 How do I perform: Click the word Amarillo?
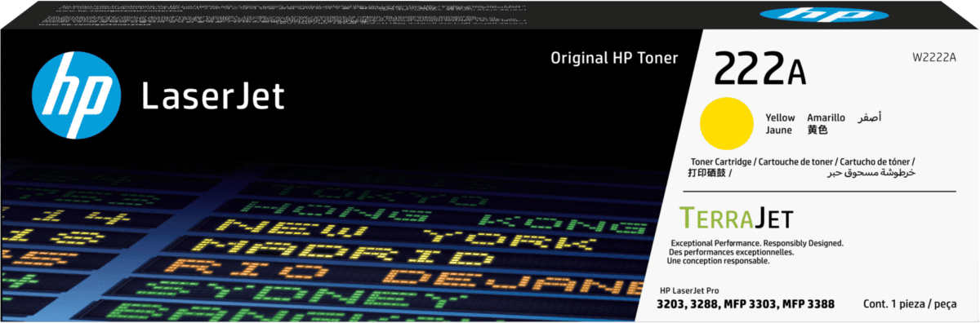pyautogui.click(x=826, y=118)
